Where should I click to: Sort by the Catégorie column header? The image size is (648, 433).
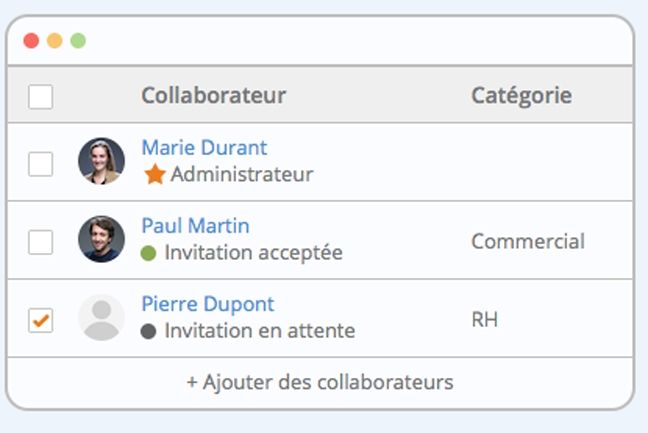(x=522, y=96)
